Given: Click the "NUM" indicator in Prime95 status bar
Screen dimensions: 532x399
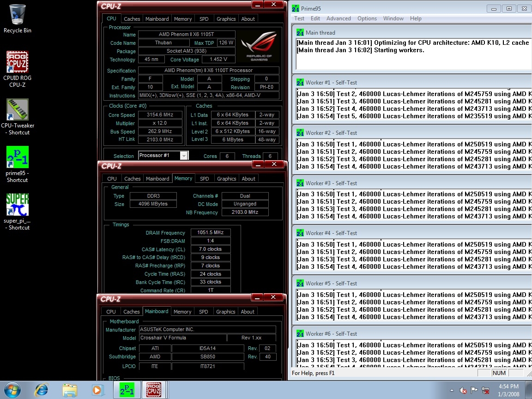Looking at the screenshot, I should (499, 373).
